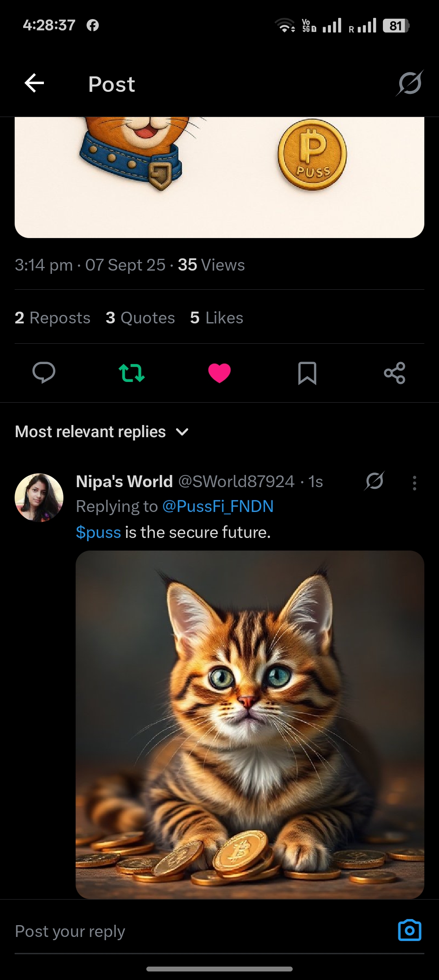Open three-dot menu on Nipa's reply
This screenshot has width=439, height=980.
pyautogui.click(x=414, y=483)
